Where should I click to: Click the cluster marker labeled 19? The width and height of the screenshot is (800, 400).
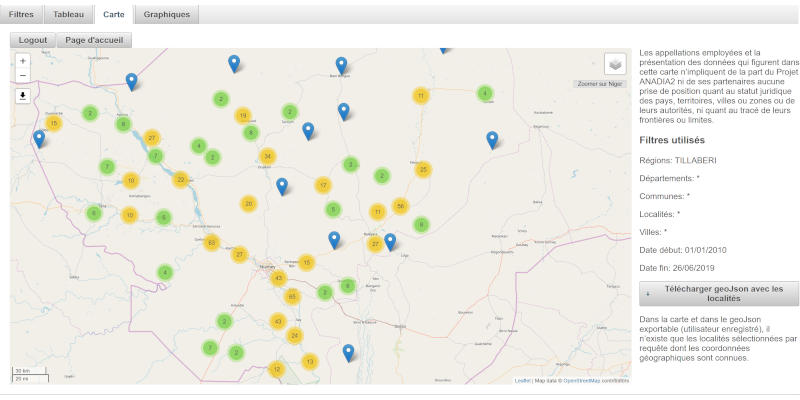(242, 116)
